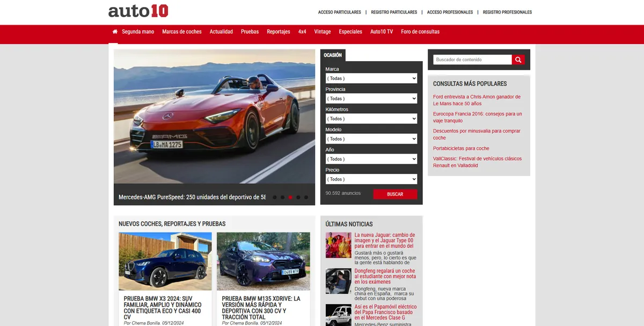Click the BUSCAR button
The height and width of the screenshot is (326, 644).
pyautogui.click(x=395, y=194)
